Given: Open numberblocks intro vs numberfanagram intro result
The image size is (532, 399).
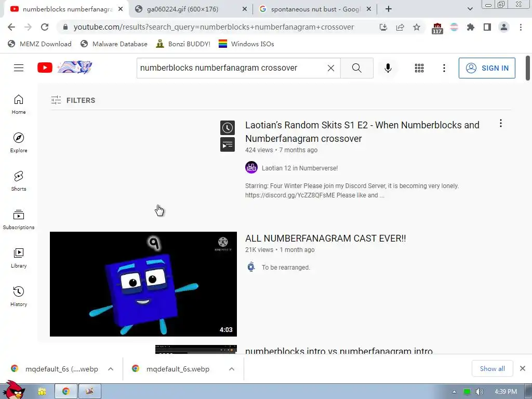Looking at the screenshot, I should [x=339, y=351].
